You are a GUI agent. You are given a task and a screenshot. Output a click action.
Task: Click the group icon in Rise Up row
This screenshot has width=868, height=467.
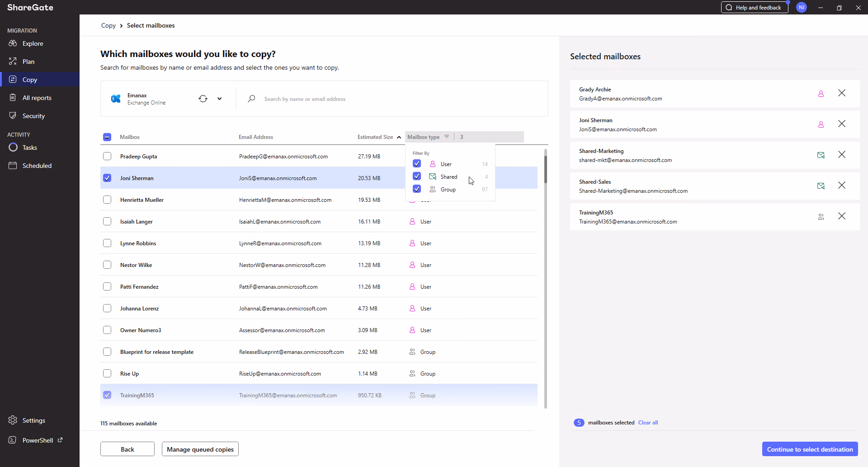coord(412,373)
